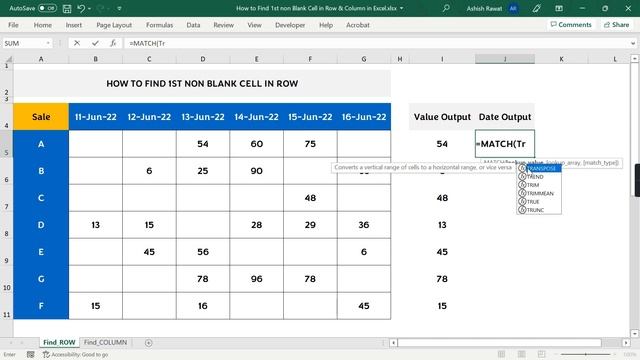The width and height of the screenshot is (640, 360).
Task: Select the TRUE function suggestion
Action: pos(539,202)
